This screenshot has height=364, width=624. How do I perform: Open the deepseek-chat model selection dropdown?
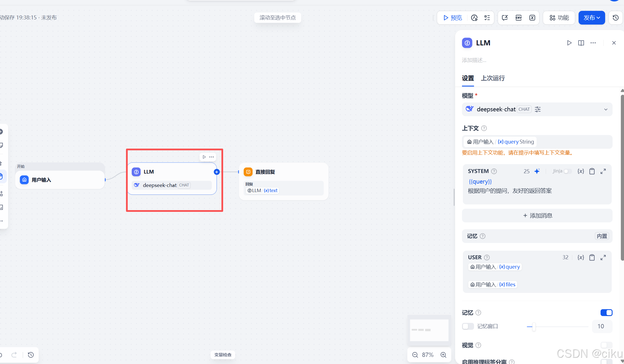point(606,109)
